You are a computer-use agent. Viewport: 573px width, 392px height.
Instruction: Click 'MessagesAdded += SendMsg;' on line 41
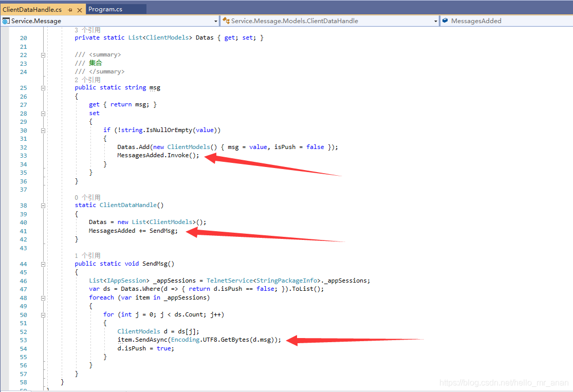pos(133,231)
